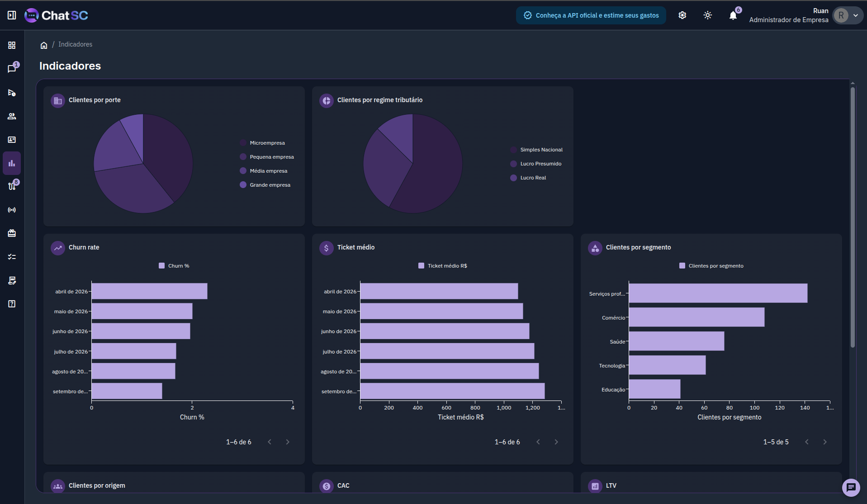Open settings gear icon in top bar
This screenshot has width=867, height=504.
tap(682, 15)
